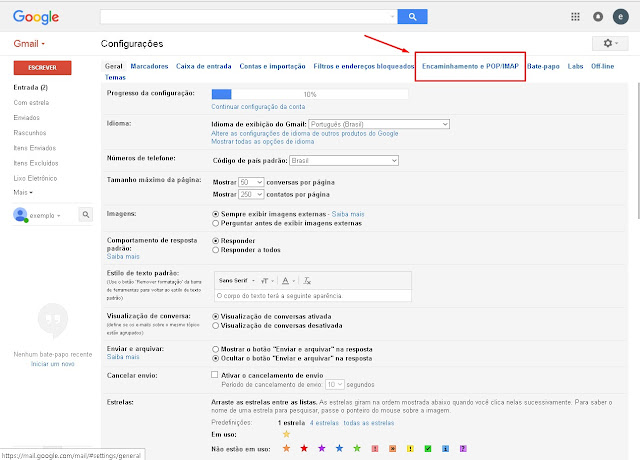
Task: Open the cancellation period seconds dropdown
Action: coord(335,384)
